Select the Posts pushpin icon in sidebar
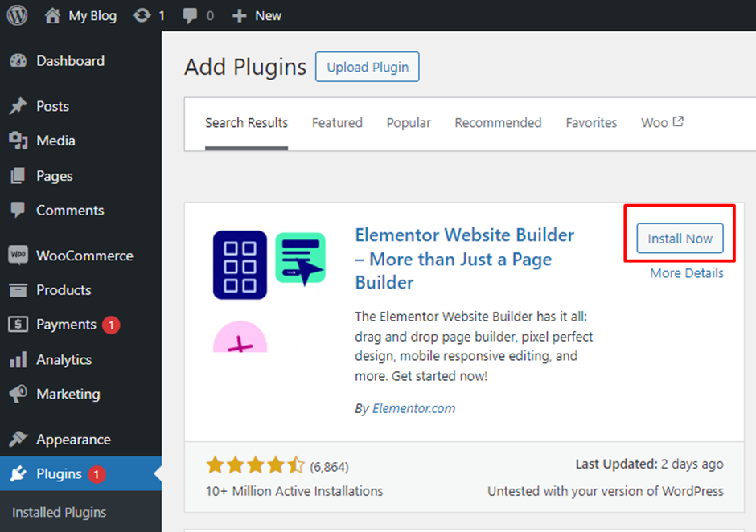The height and width of the screenshot is (532, 756). pyautogui.click(x=18, y=105)
